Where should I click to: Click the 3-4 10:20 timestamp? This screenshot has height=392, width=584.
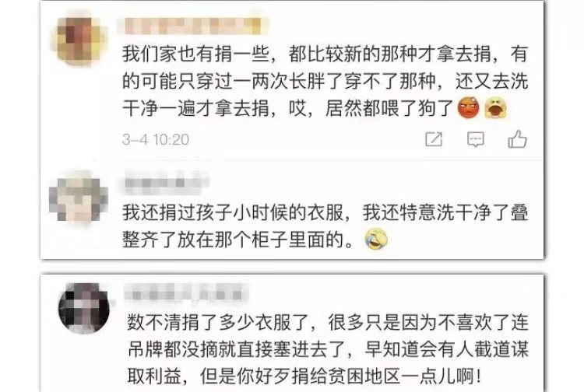pyautogui.click(x=156, y=139)
